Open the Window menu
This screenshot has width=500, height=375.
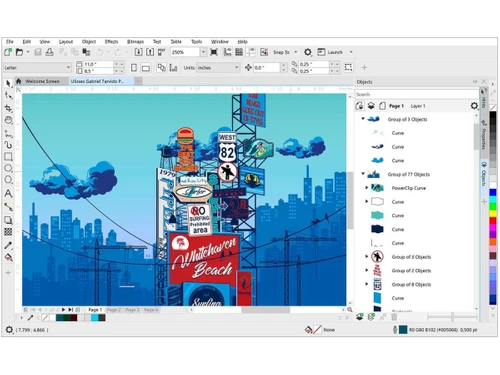click(x=220, y=42)
